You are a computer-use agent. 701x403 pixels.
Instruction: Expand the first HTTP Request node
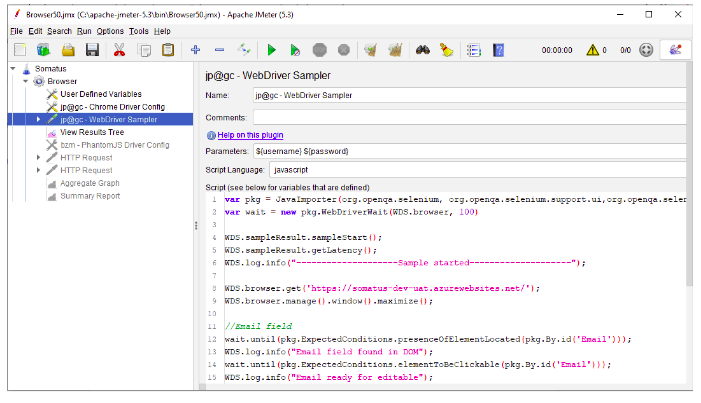(38, 157)
